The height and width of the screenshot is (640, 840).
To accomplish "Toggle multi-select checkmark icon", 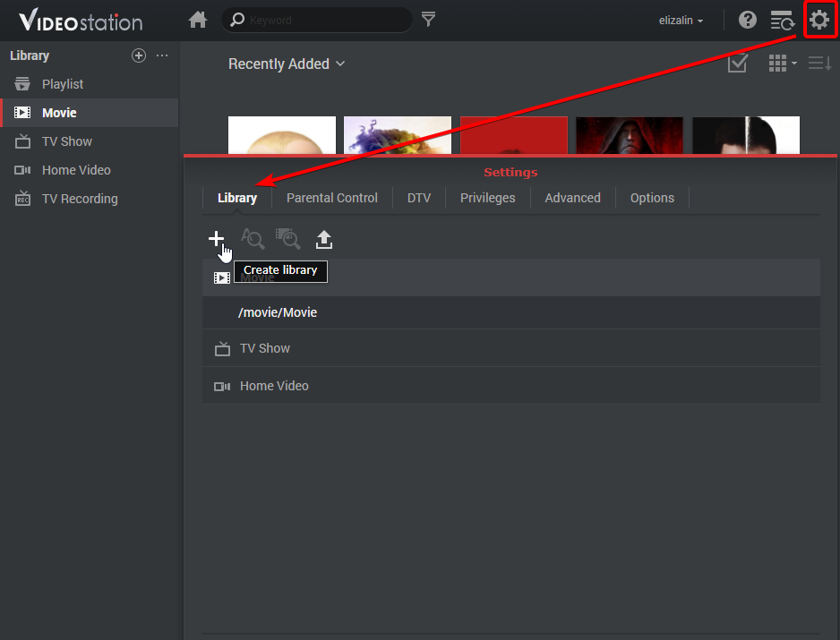I will coord(737,64).
